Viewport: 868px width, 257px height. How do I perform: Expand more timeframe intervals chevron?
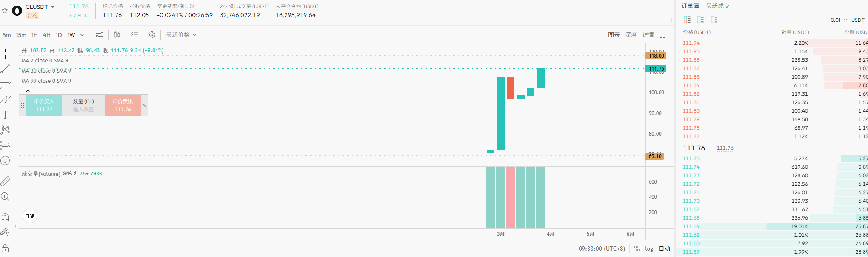(x=82, y=35)
